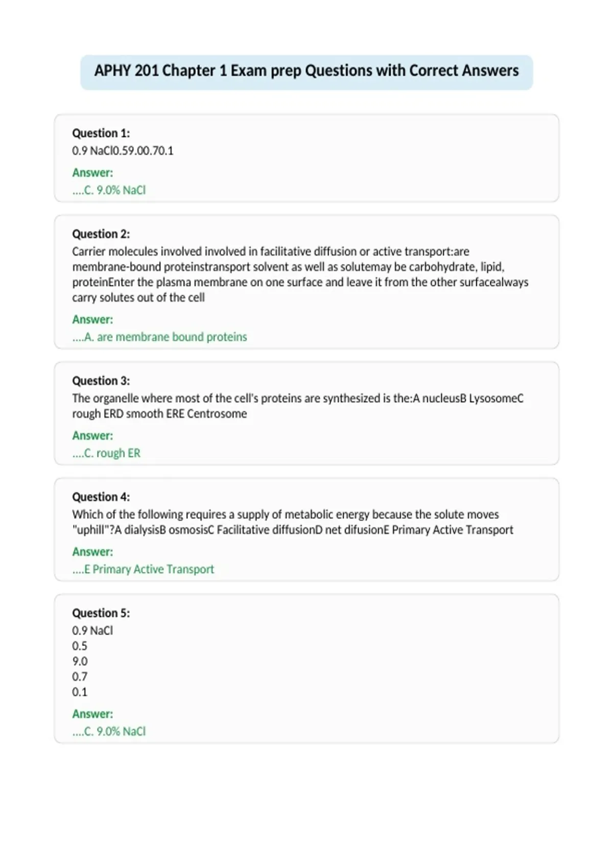Click the green Answer label under Question 5

pos(92,714)
